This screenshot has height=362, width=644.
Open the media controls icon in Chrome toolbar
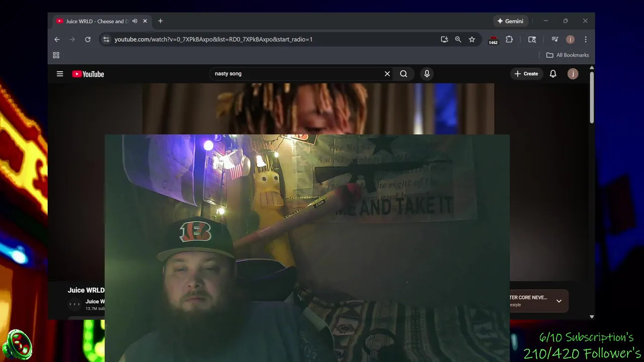coord(555,39)
